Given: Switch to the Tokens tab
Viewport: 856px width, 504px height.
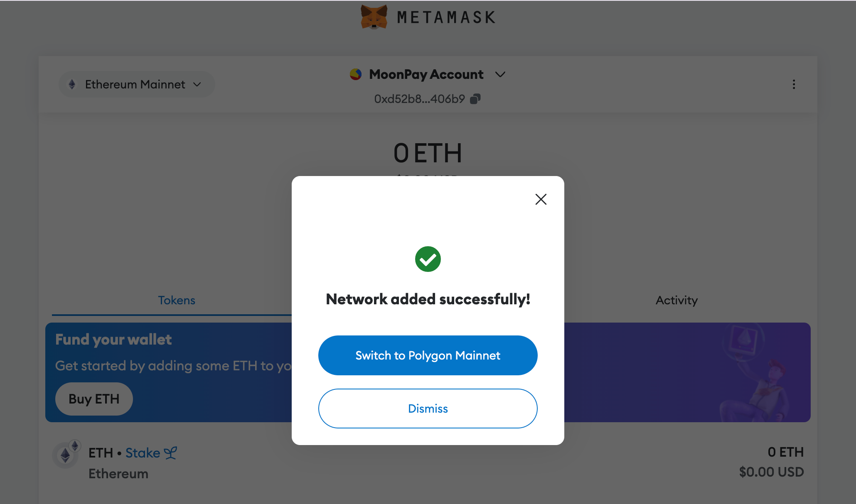Looking at the screenshot, I should pyautogui.click(x=176, y=300).
